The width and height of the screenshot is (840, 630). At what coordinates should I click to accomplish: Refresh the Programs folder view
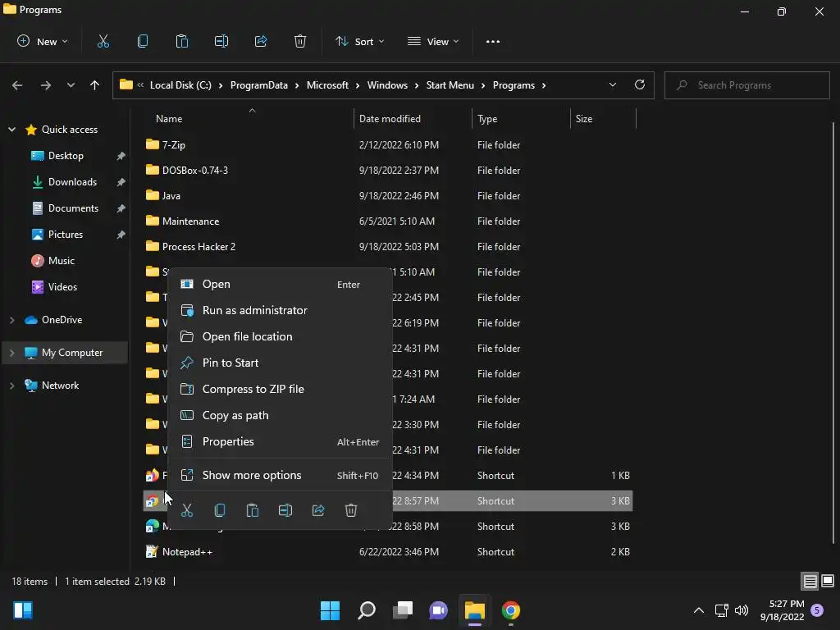(x=640, y=84)
